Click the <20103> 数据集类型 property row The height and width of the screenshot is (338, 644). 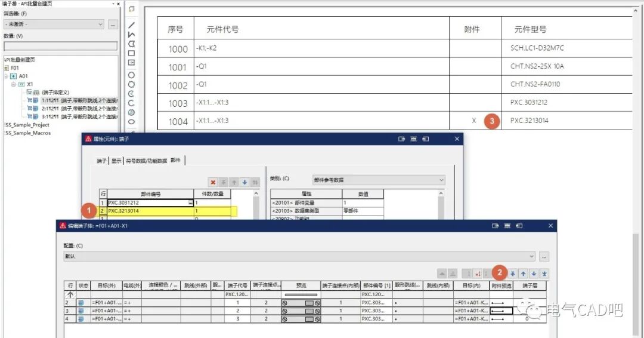327,211
